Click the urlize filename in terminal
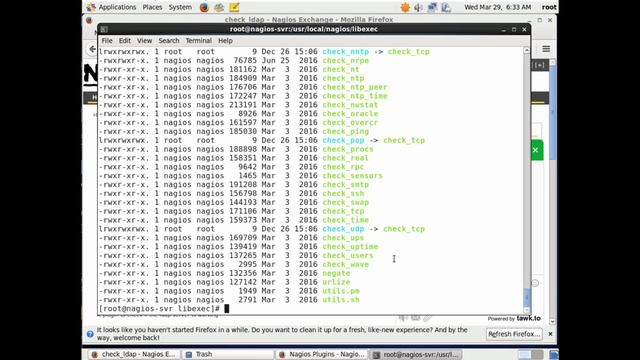 click(336, 282)
